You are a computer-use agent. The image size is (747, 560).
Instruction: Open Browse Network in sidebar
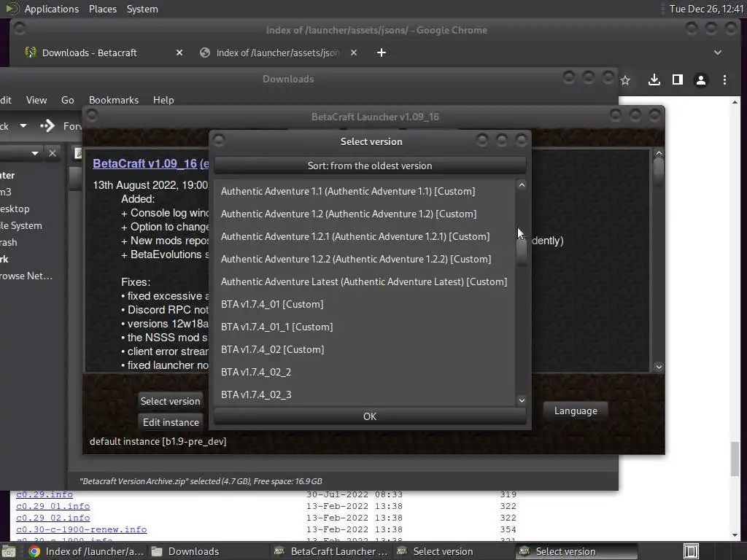coord(26,276)
